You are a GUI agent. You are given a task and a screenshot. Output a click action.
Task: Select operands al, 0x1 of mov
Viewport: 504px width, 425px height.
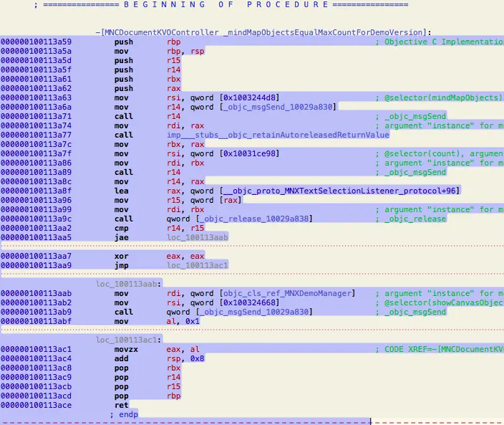point(183,322)
